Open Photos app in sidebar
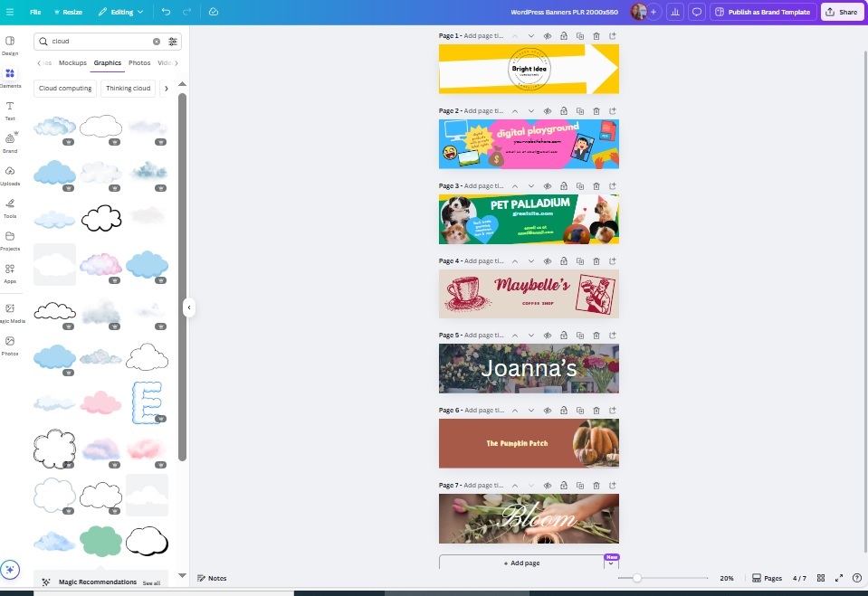The image size is (868, 596). pos(10,345)
